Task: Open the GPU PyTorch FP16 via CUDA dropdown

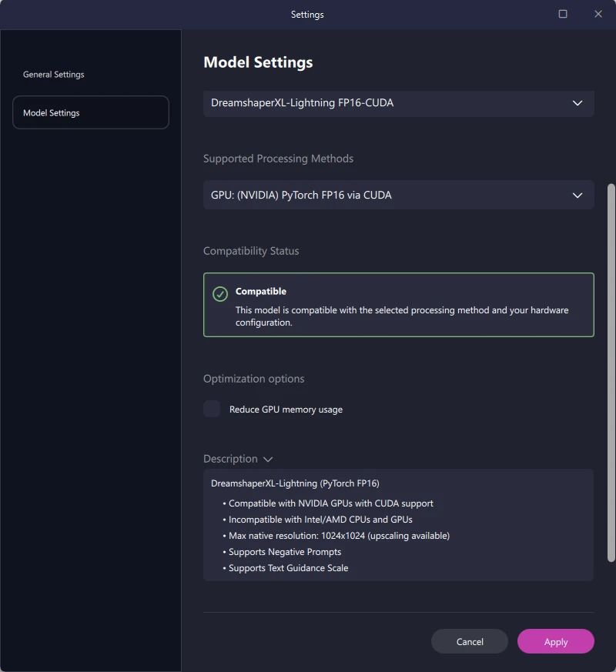Action: click(x=398, y=195)
